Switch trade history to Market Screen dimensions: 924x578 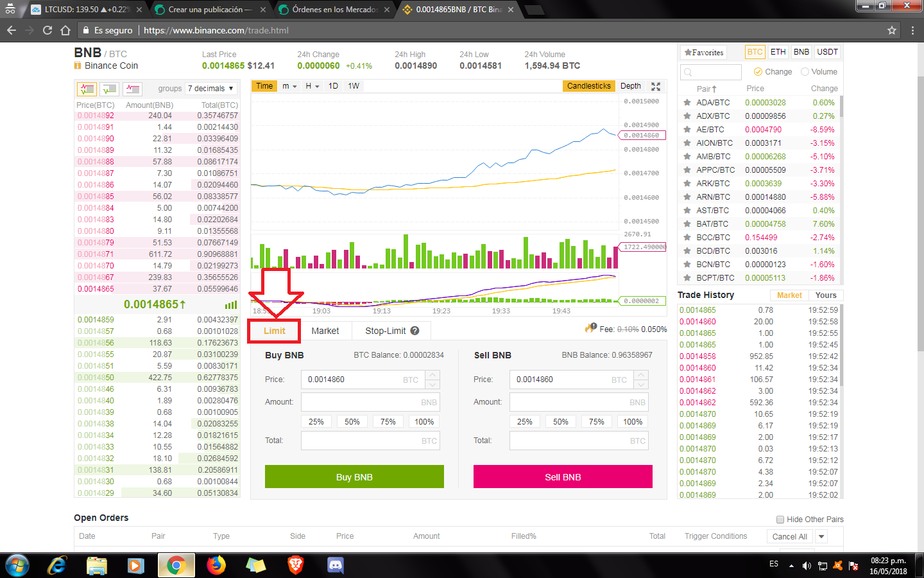789,295
